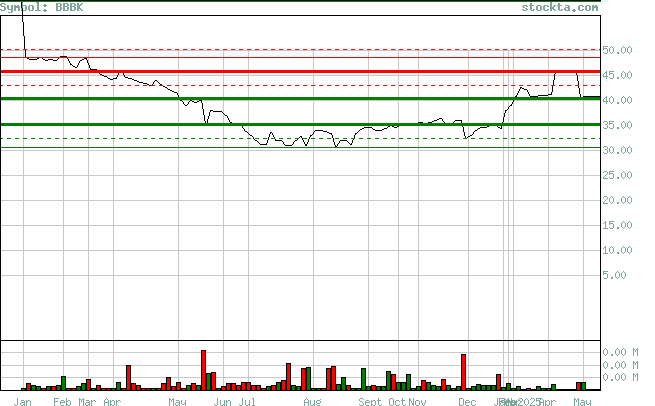This screenshot has width=655, height=406.
Task: Click the Oct month label
Action: [397, 402]
